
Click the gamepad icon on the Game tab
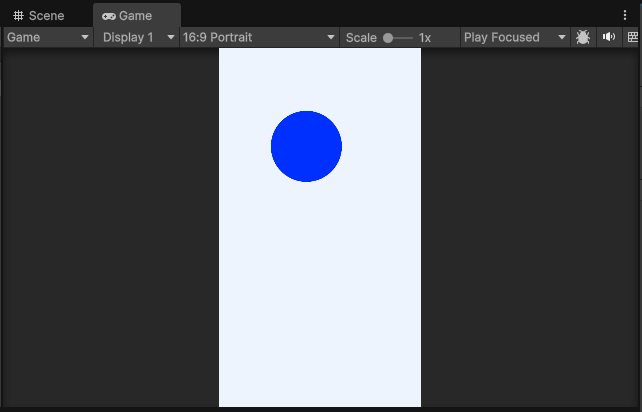point(108,16)
